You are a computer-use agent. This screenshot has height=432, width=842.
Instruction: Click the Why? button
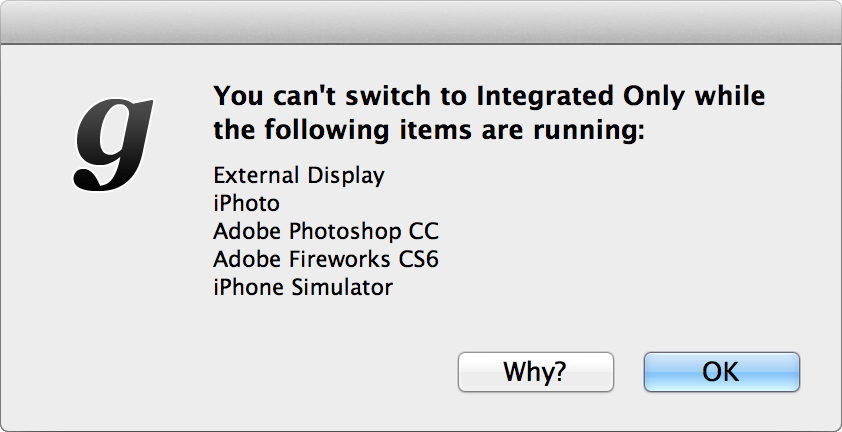point(535,372)
